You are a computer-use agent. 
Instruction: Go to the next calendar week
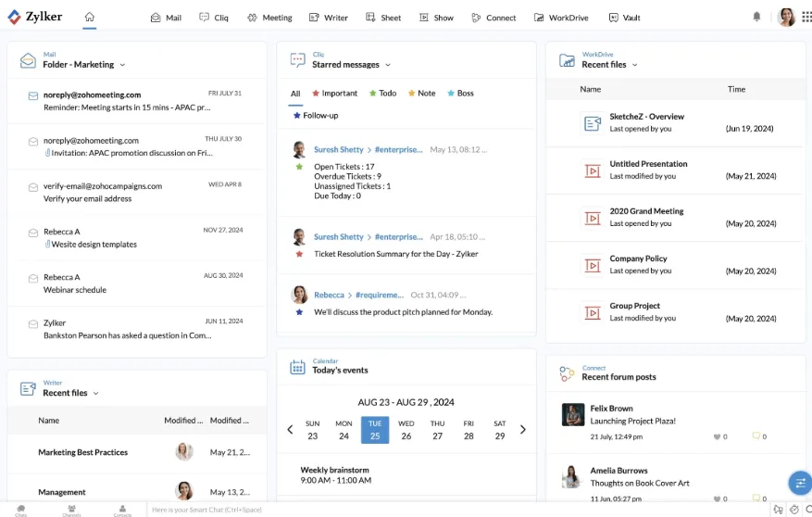coord(523,430)
